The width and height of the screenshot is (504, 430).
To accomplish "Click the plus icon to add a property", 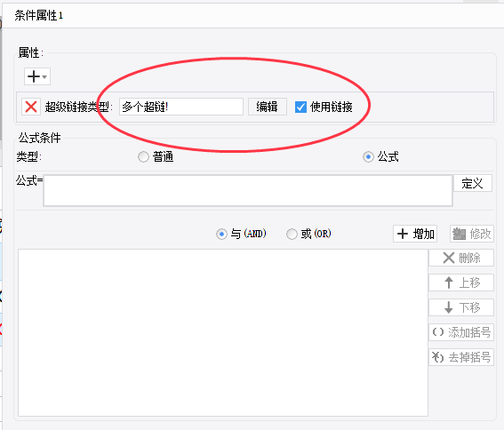I will pos(34,76).
